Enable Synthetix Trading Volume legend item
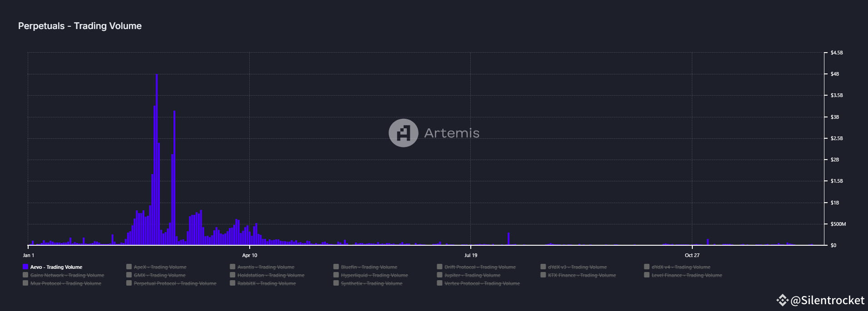This screenshot has width=868, height=311. click(x=368, y=283)
